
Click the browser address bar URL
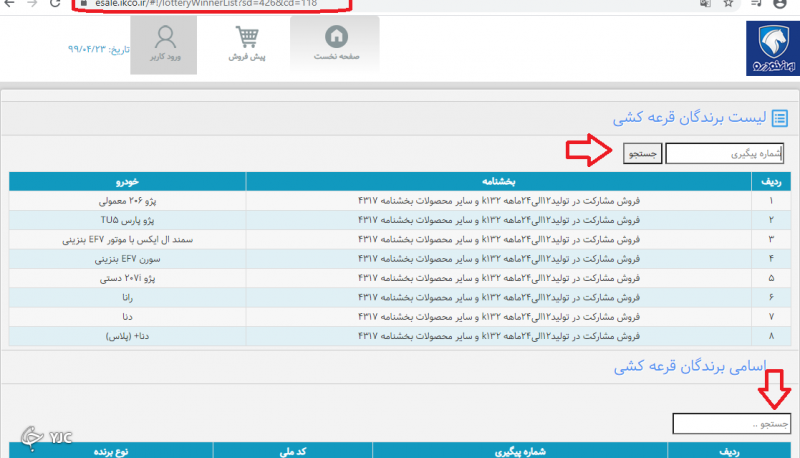[x=200, y=5]
